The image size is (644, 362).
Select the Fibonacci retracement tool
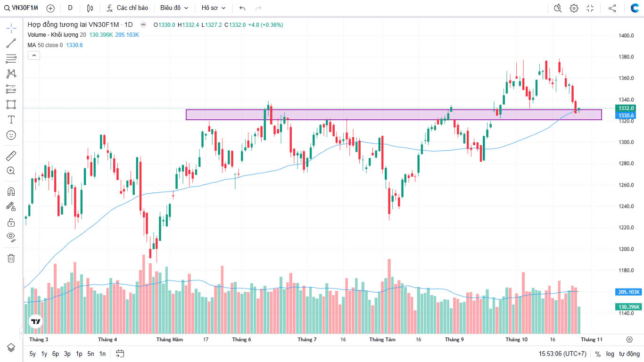(11, 58)
